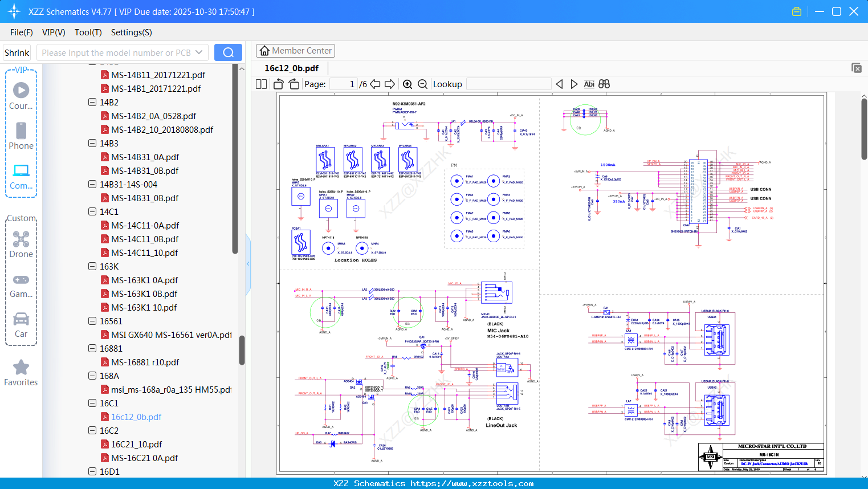Click the binoculars search icon
Viewport: 868px width, 489px height.
coord(604,84)
